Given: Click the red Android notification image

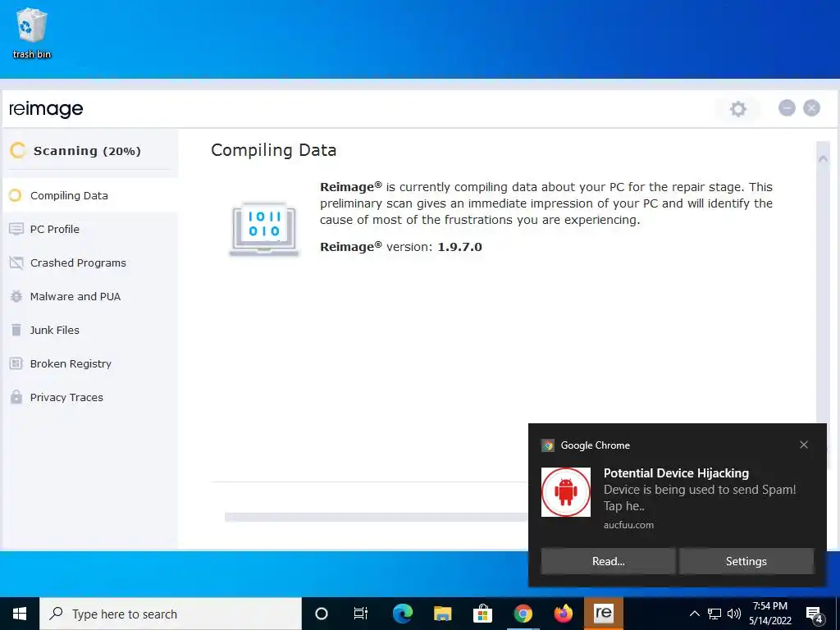Looking at the screenshot, I should pyautogui.click(x=566, y=492).
